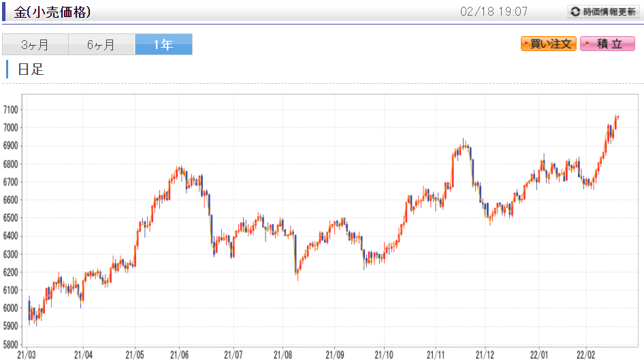Click the 5800 y-axis label
This screenshot has width=644, height=363.
pos(11,345)
